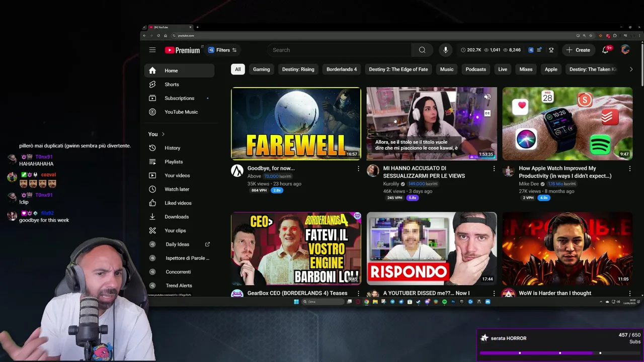Open Concorrenti sidebar link

click(x=179, y=272)
